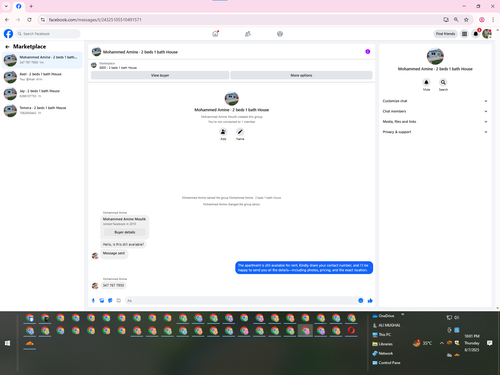The height and width of the screenshot is (375, 500).
Task: Open Buyer details button
Action: [x=125, y=232]
